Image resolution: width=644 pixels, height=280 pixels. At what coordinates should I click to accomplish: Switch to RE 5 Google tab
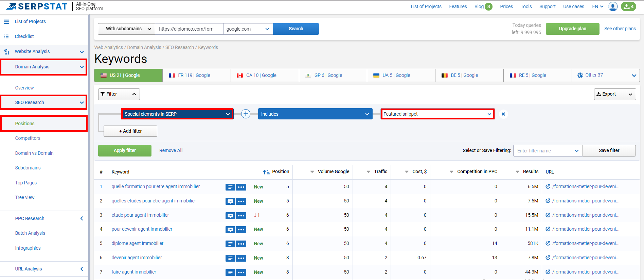538,75
